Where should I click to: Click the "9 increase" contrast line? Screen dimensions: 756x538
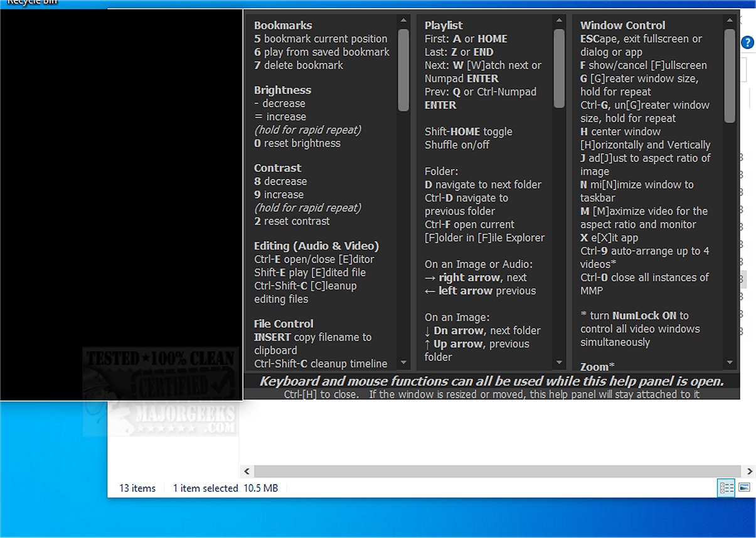(x=280, y=195)
